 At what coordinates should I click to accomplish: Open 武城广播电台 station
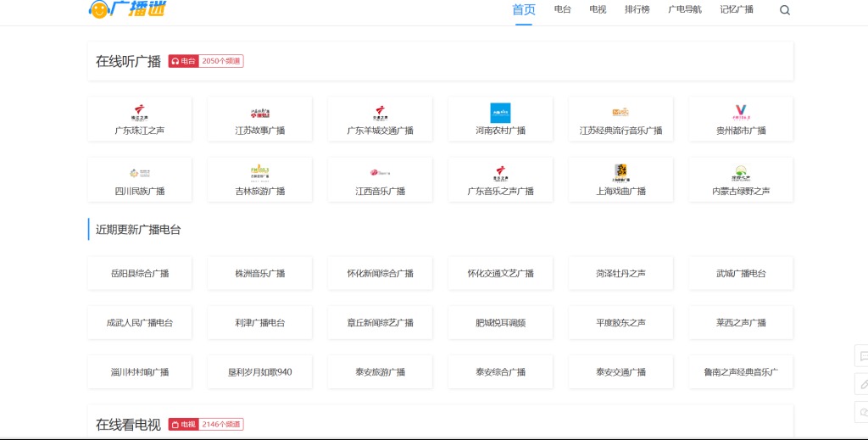click(x=741, y=273)
